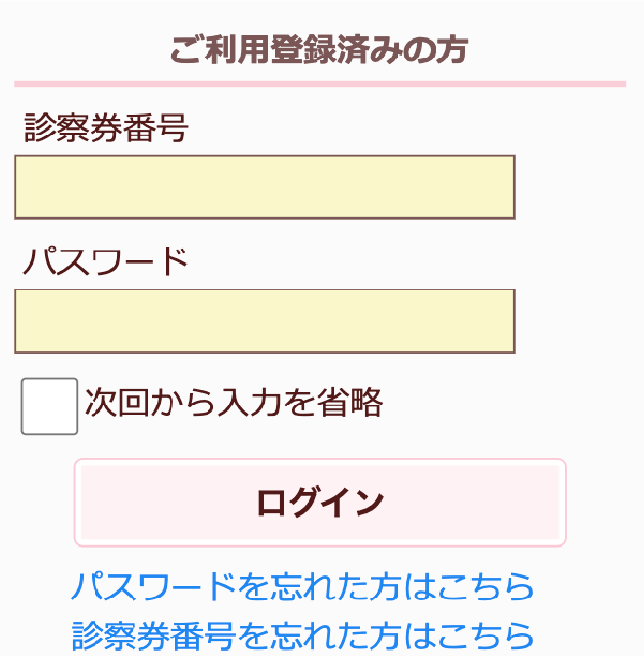The width and height of the screenshot is (644, 656).
Task: Tick the skip-input-next-time checkbox
Action: (49, 405)
